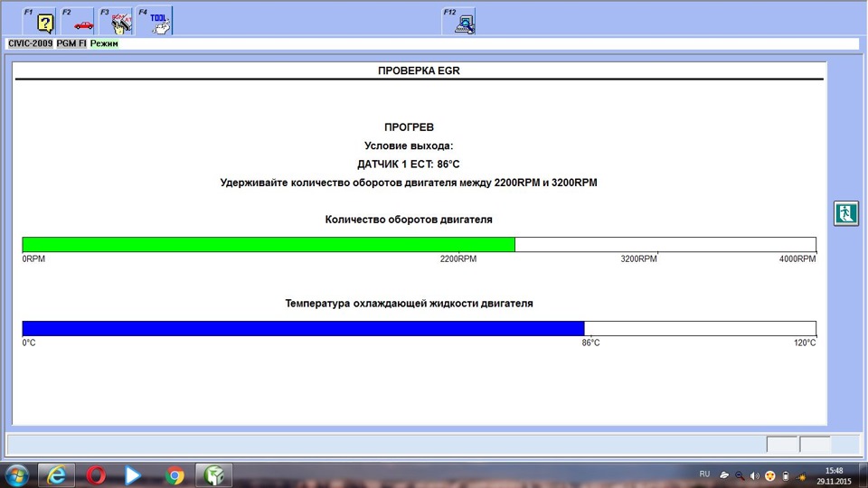The height and width of the screenshot is (488, 868).
Task: Click the round red-dotted tray icon
Action: [x=770, y=475]
